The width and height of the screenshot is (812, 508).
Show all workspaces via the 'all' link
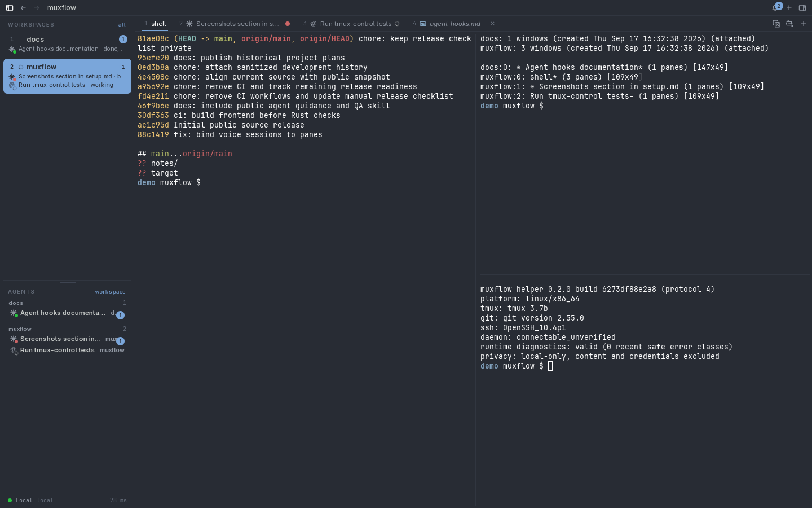[x=122, y=25]
